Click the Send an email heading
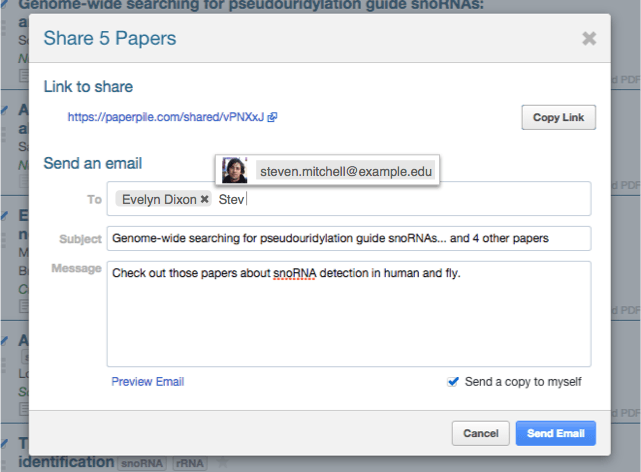 93,163
